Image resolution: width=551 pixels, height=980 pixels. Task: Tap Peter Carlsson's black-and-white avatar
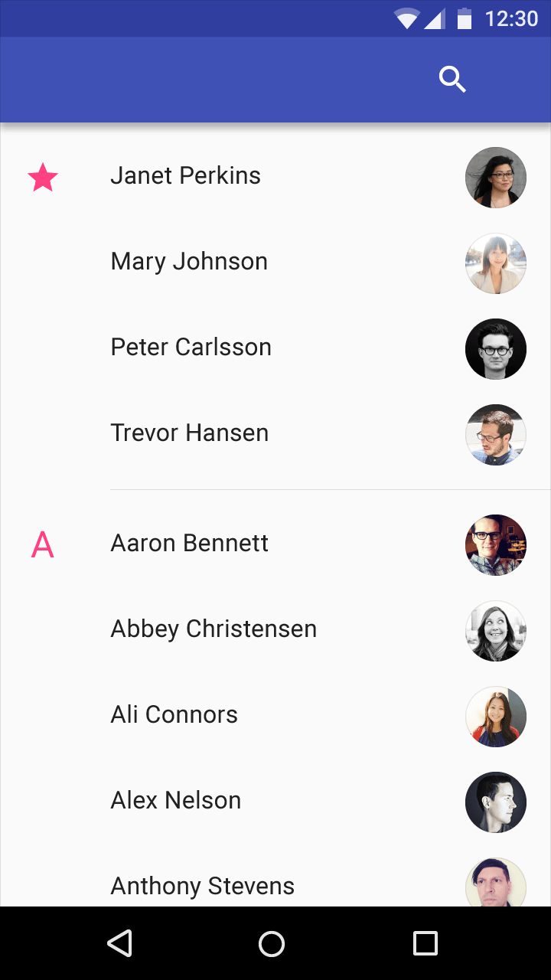[x=496, y=349]
